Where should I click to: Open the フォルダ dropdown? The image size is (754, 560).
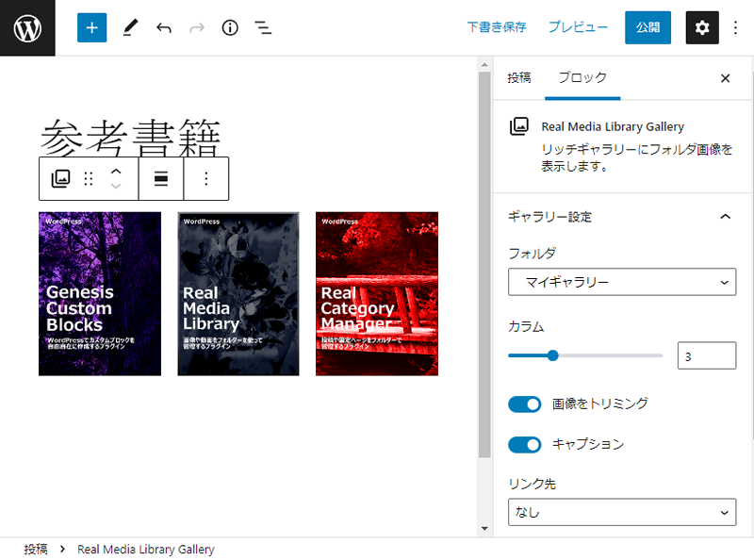tap(622, 282)
